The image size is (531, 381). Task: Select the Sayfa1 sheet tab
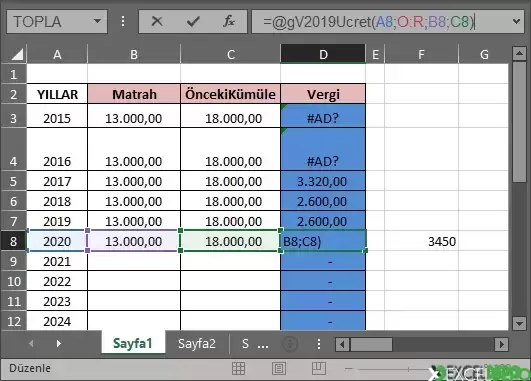[x=133, y=343]
